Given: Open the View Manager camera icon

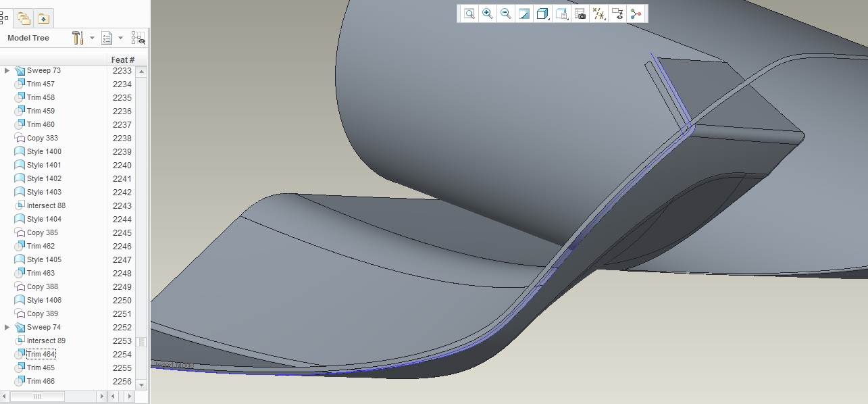Looking at the screenshot, I should [580, 14].
